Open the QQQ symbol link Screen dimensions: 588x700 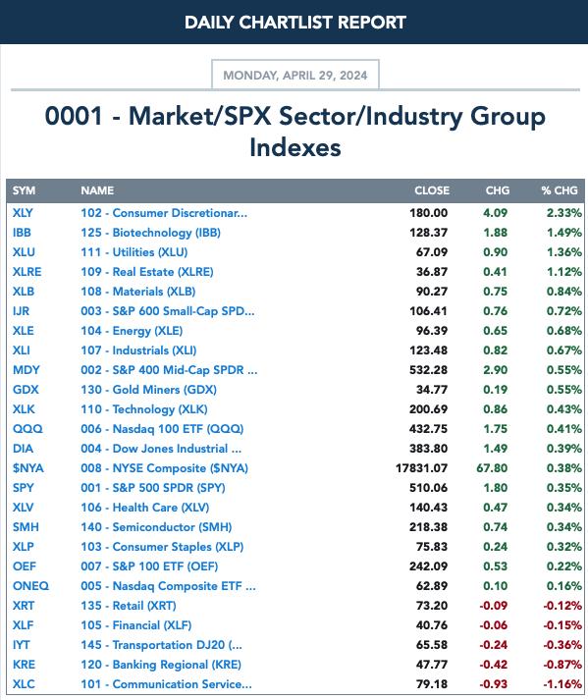point(27,429)
